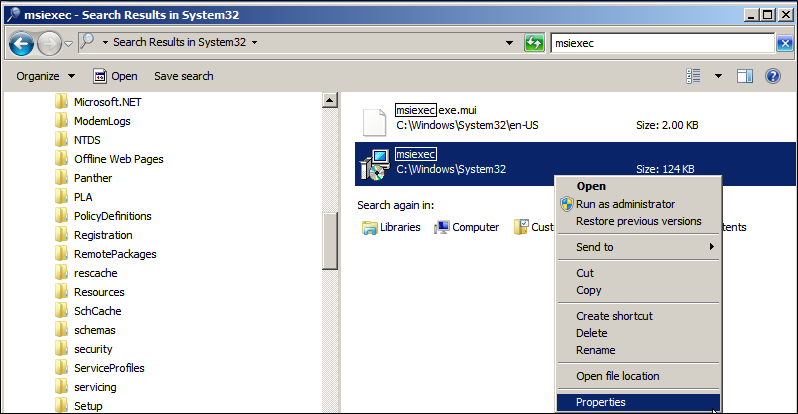Click the msiexec.exe.mui file name
This screenshot has width=798, height=414.
pos(436,110)
